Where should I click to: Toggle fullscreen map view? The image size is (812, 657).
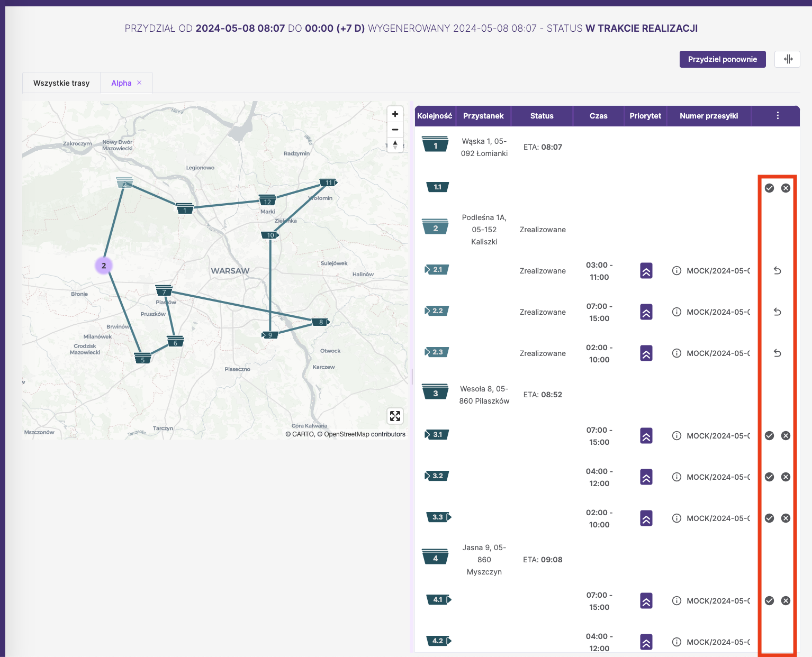tap(395, 416)
